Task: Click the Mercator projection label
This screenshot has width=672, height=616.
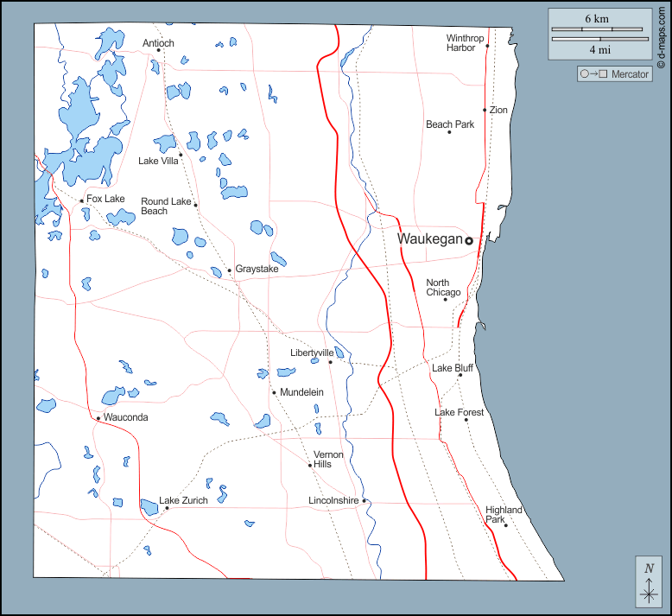Action: point(614,74)
